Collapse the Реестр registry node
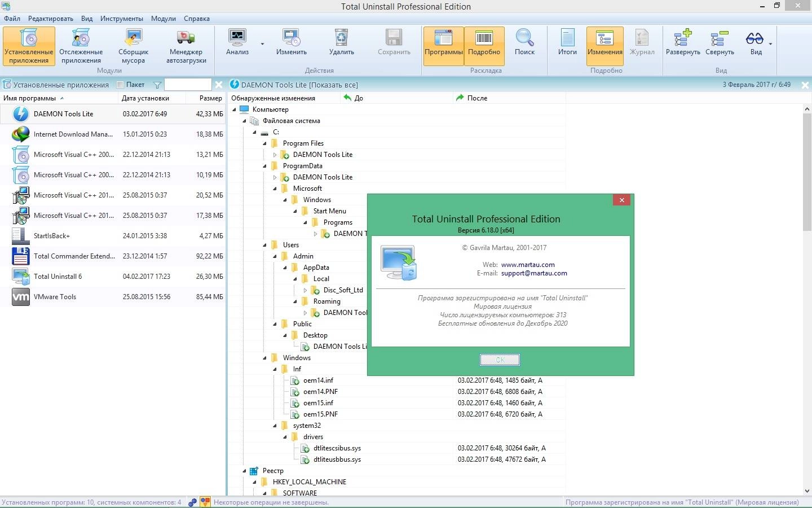The width and height of the screenshot is (812, 508). point(244,471)
